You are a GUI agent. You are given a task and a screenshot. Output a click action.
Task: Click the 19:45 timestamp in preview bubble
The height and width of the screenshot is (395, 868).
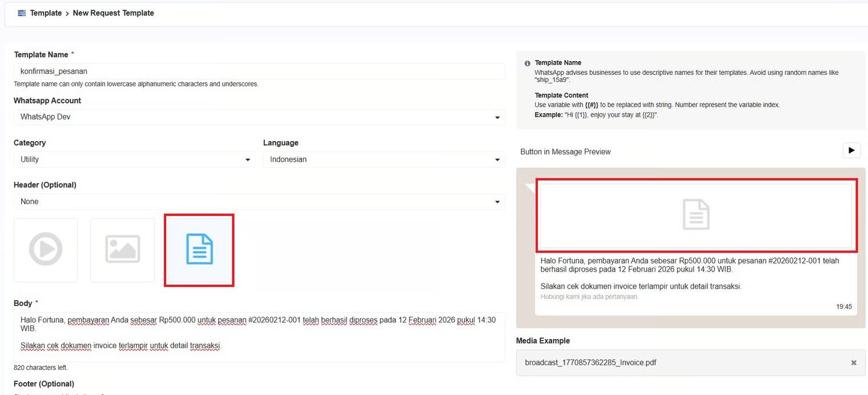coord(843,307)
